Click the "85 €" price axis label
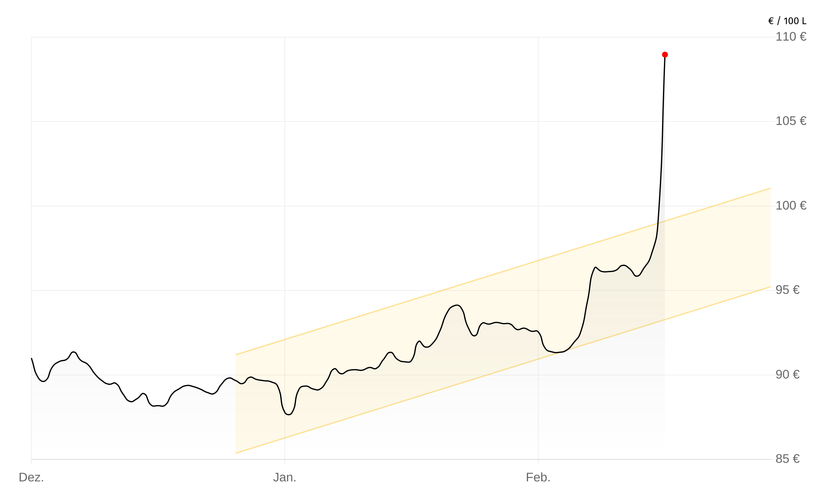 (x=787, y=459)
